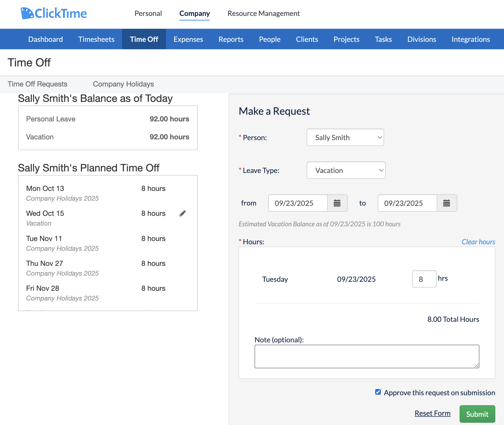Image resolution: width=504 pixels, height=425 pixels.
Task: Open the Integrations tab
Action: click(x=471, y=39)
